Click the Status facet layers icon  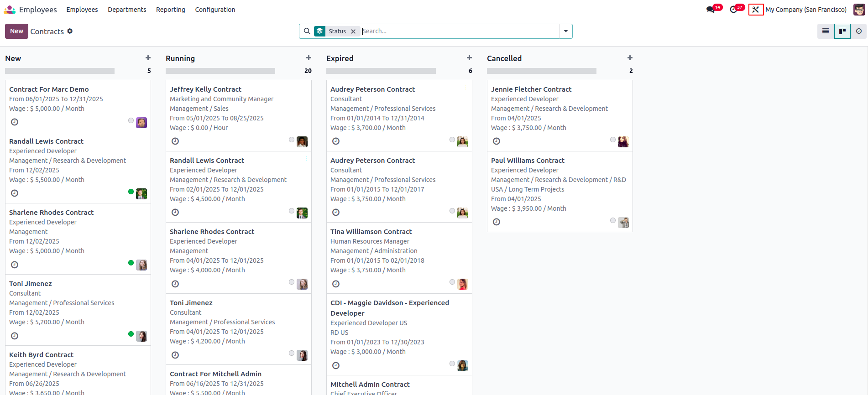[x=320, y=31]
